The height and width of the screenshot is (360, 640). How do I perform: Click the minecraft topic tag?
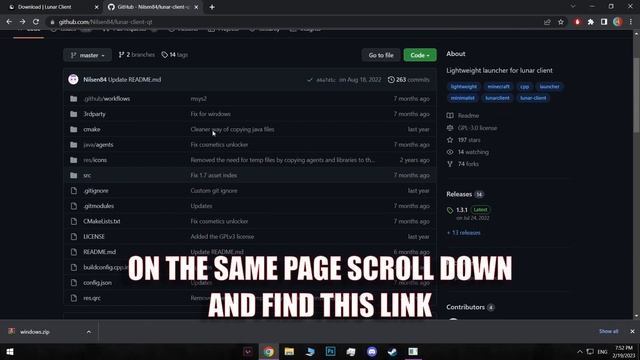pyautogui.click(x=498, y=87)
